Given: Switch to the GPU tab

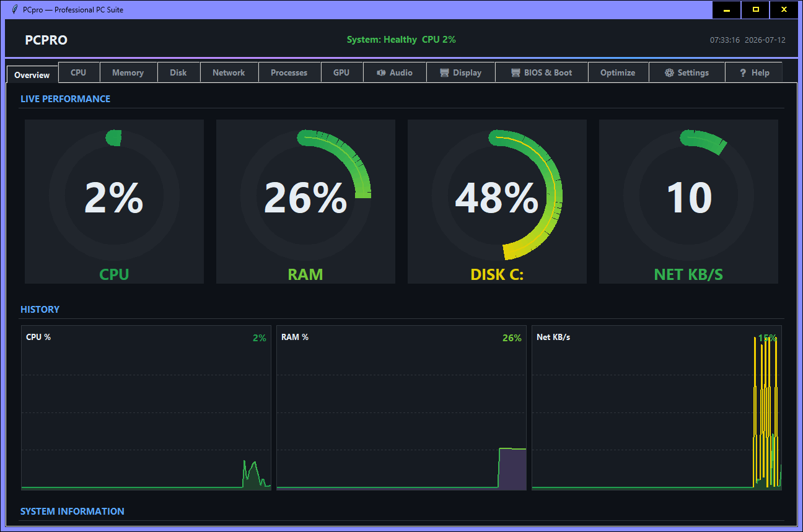Looking at the screenshot, I should click(x=341, y=72).
